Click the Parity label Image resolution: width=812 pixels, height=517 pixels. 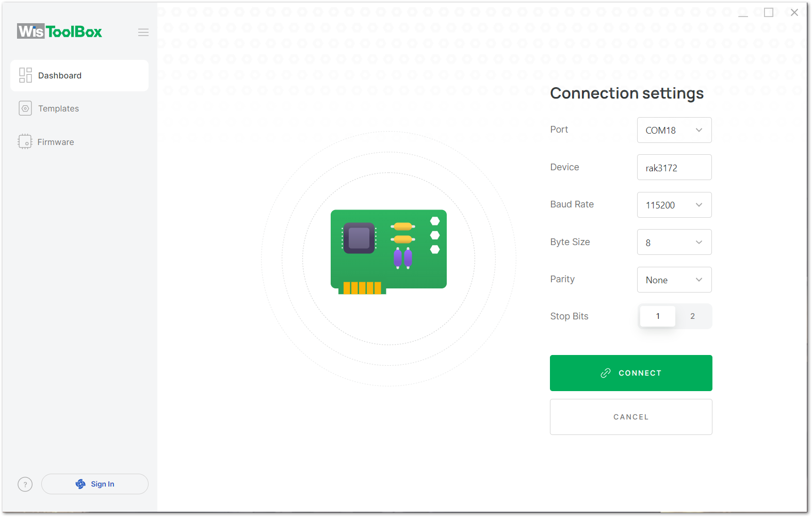pos(562,279)
